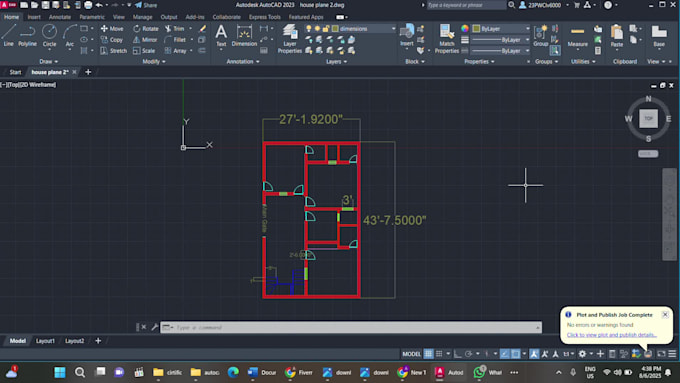Click the Dimension tool

click(x=244, y=35)
